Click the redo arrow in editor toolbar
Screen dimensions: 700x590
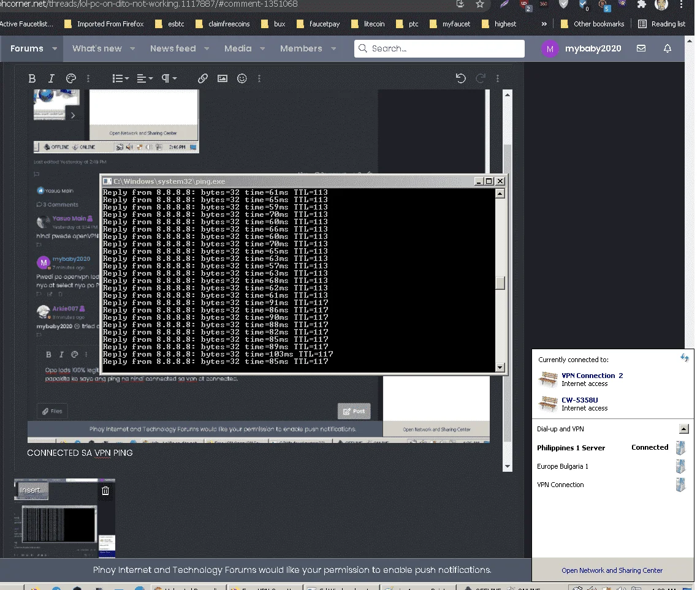[481, 78]
